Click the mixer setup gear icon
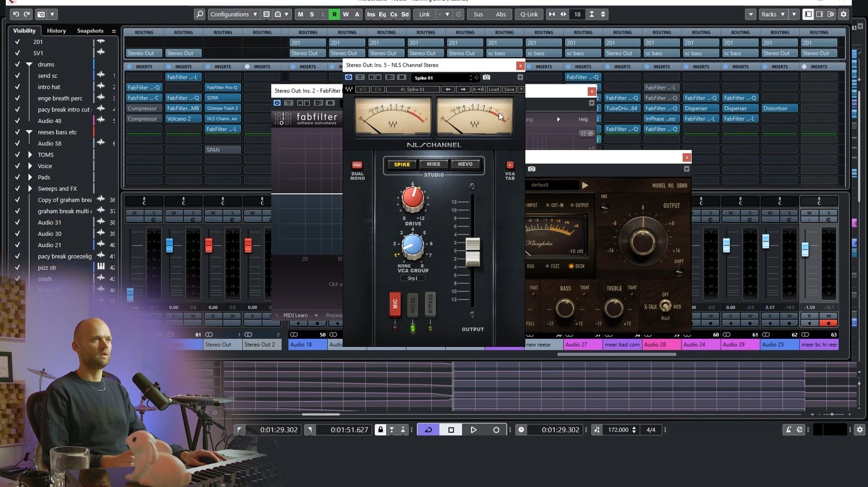 tap(843, 14)
